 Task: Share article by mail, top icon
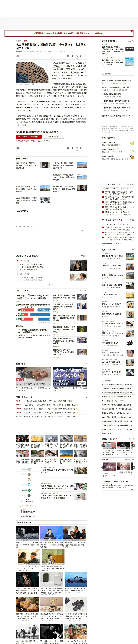tap(68, 56)
